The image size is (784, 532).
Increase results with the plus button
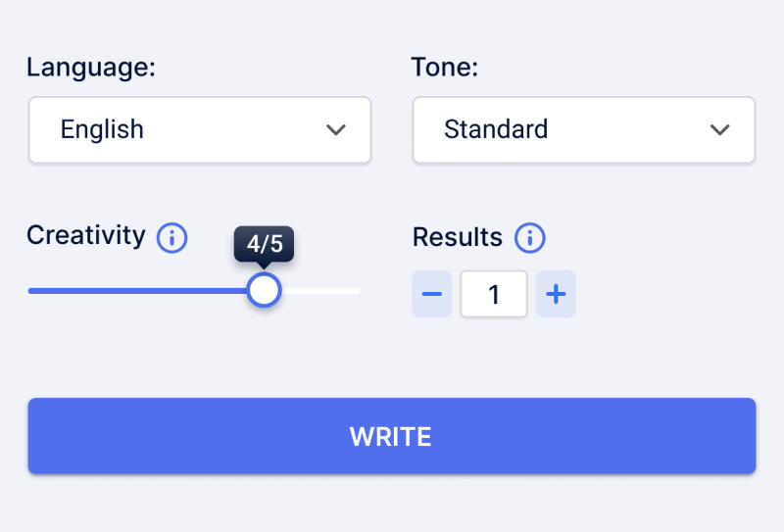(556, 294)
